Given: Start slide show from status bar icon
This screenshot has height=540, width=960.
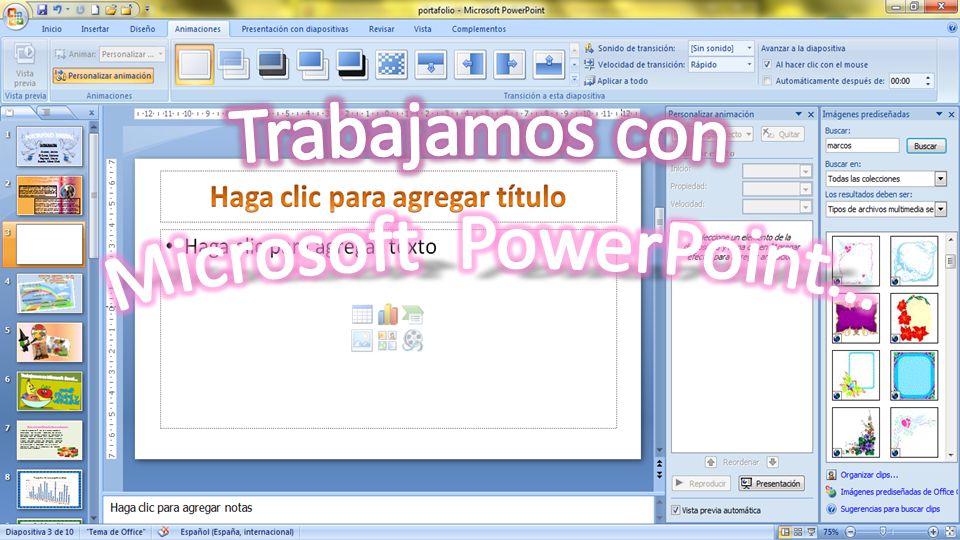Looking at the screenshot, I should coord(811,532).
